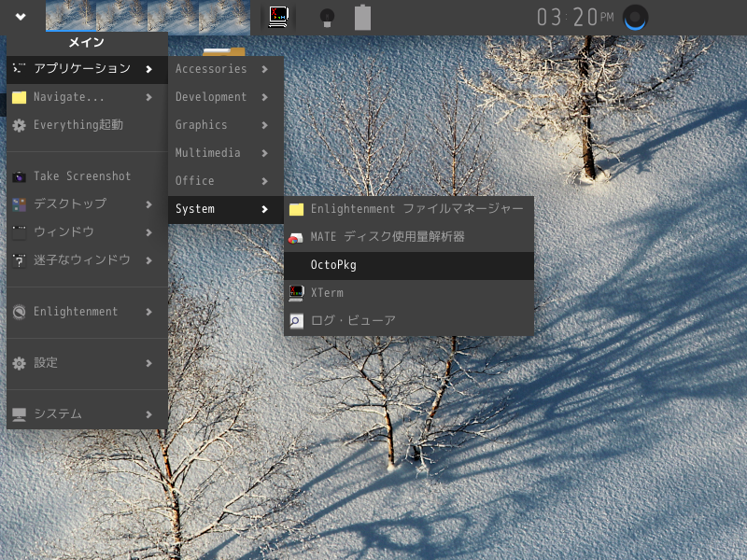The image size is (747, 560).
Task: Launch OctoPkg from the System submenu
Action: pos(409,265)
